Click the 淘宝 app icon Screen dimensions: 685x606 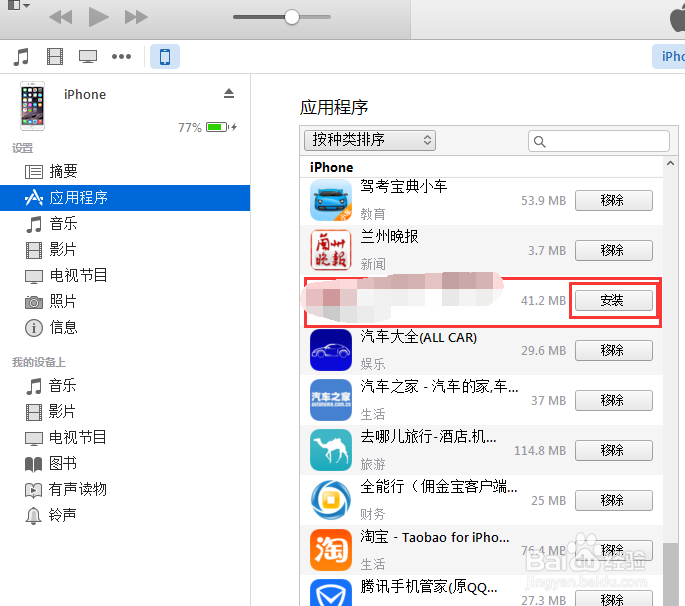pyautogui.click(x=331, y=550)
